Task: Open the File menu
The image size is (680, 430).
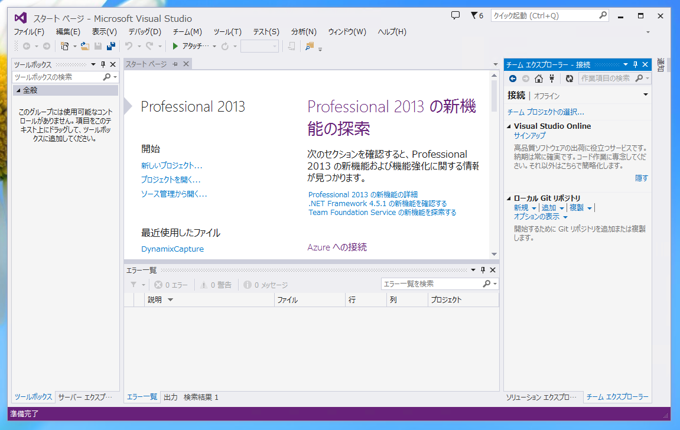Action: [29, 32]
